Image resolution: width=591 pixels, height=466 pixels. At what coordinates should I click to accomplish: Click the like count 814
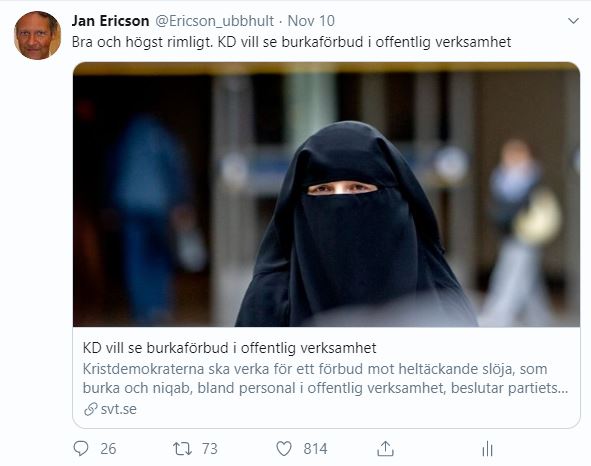click(x=315, y=449)
